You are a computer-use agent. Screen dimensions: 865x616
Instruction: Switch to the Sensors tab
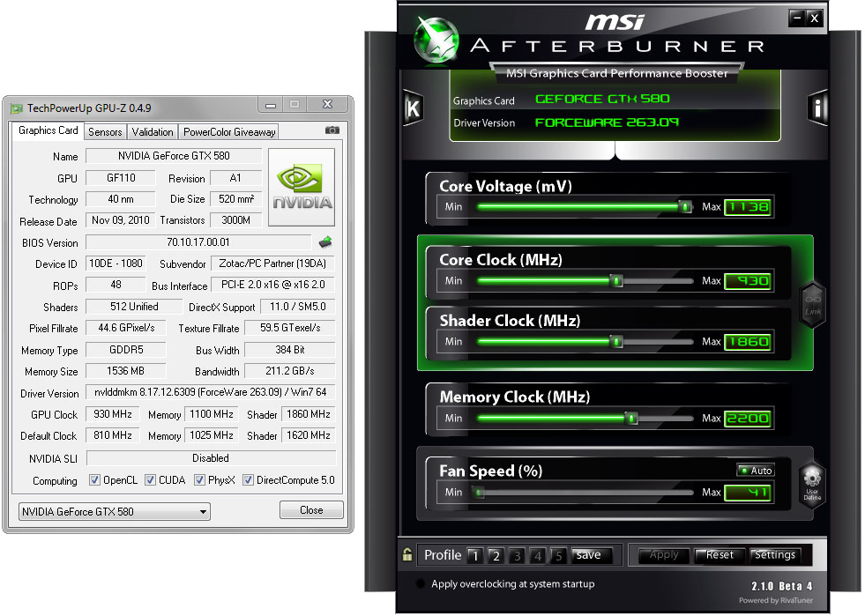pos(105,132)
